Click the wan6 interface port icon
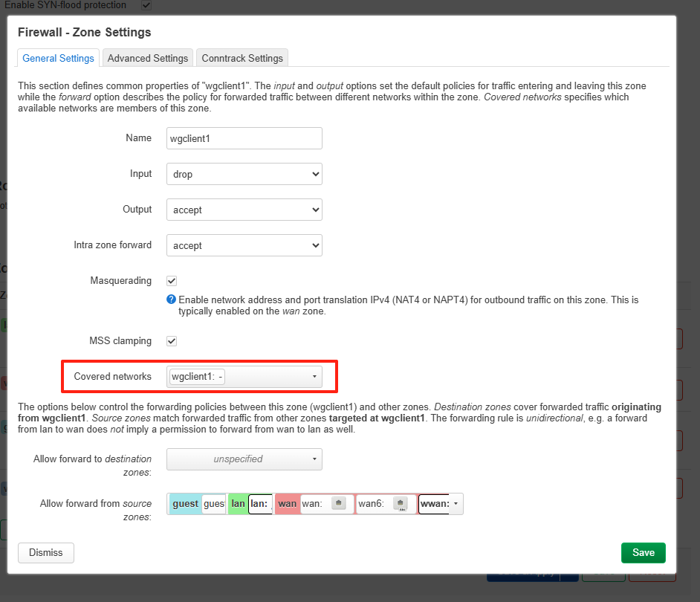 point(401,504)
